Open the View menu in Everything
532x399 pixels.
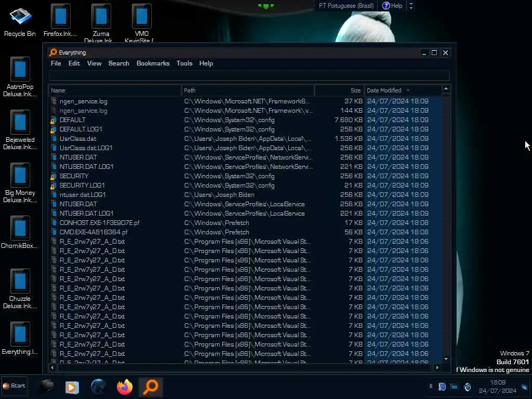point(94,63)
